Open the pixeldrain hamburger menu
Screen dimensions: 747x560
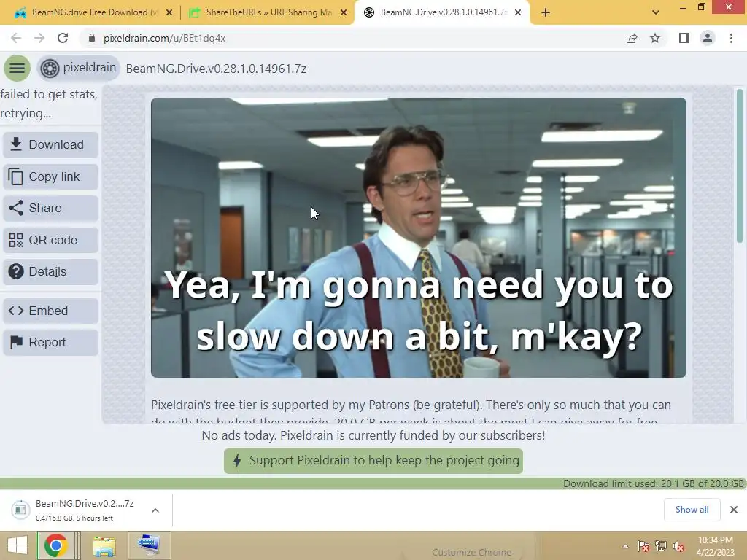(18, 68)
